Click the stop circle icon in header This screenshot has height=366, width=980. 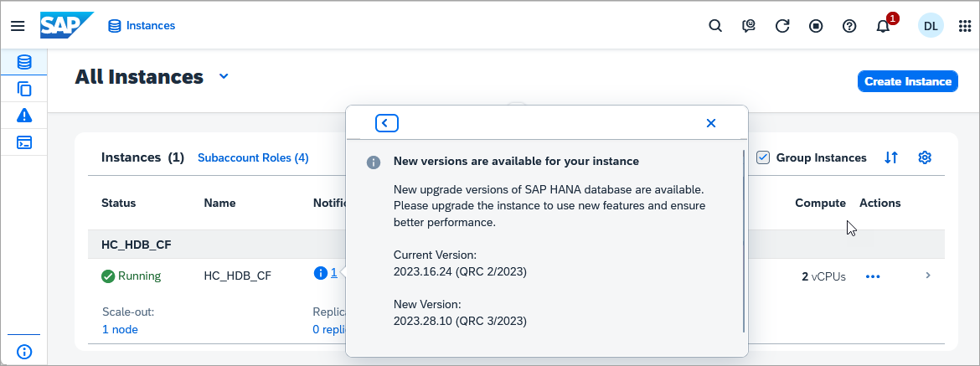point(816,26)
